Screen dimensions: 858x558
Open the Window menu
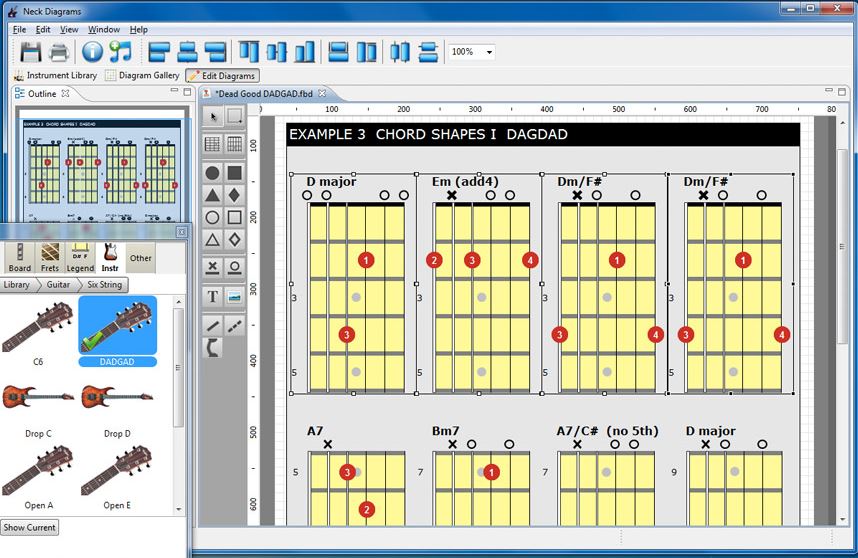coord(103,30)
